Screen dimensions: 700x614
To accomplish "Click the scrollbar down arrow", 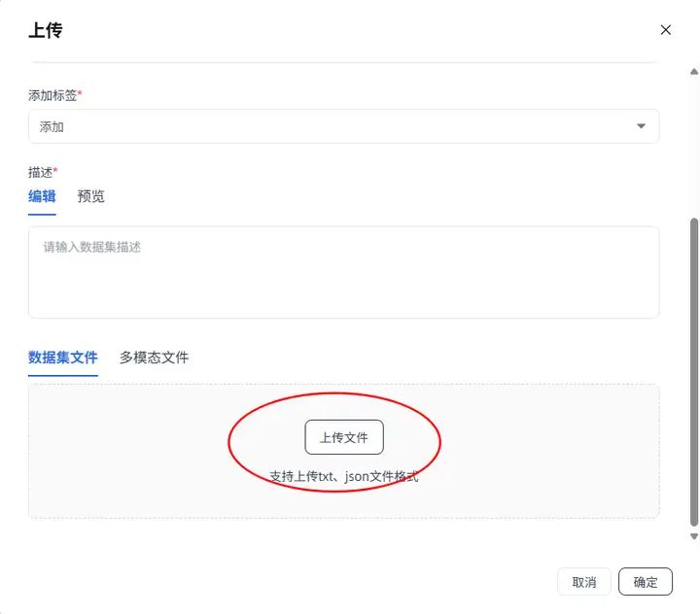I will point(694,536).
